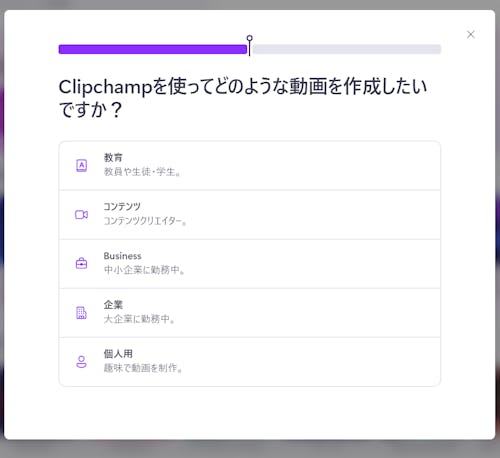This screenshot has height=458, width=500.
Task: Choose the 個人用 personal option
Action: pos(250,362)
